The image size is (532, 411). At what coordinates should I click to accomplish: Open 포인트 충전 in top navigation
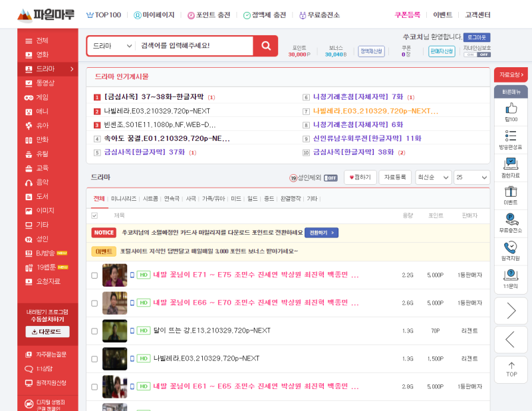click(209, 15)
